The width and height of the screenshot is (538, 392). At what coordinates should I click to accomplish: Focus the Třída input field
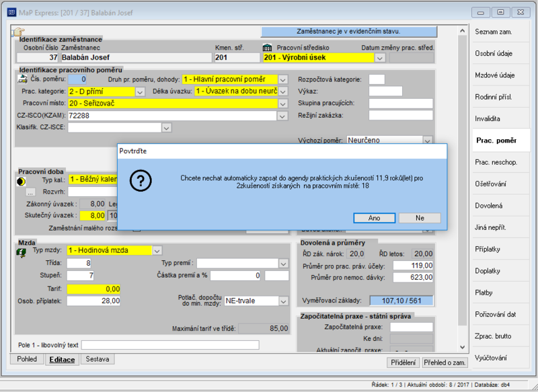(x=79, y=264)
